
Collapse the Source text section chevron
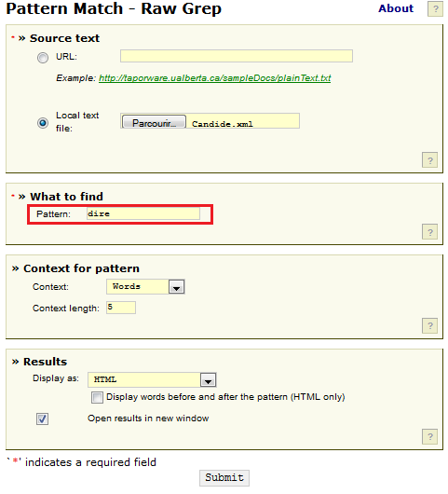tap(21, 38)
